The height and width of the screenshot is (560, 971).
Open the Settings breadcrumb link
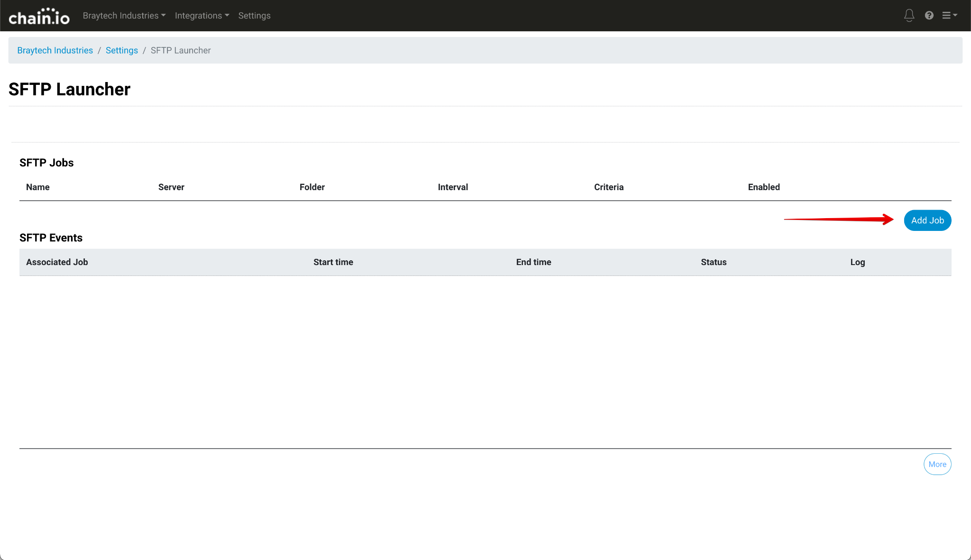[121, 50]
